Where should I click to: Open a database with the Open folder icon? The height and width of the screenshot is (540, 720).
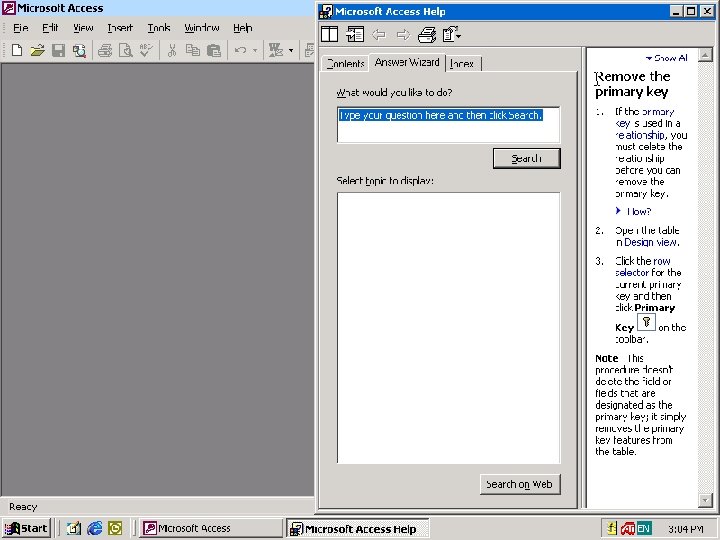click(x=38, y=50)
